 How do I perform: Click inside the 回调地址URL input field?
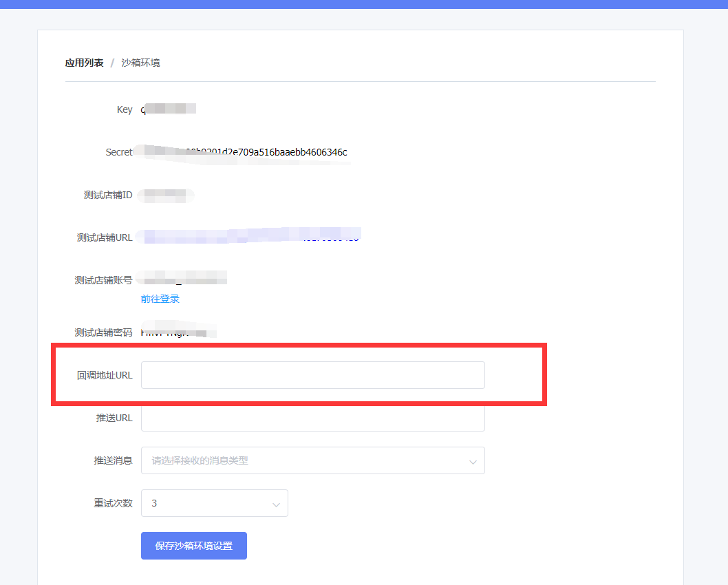tap(313, 375)
